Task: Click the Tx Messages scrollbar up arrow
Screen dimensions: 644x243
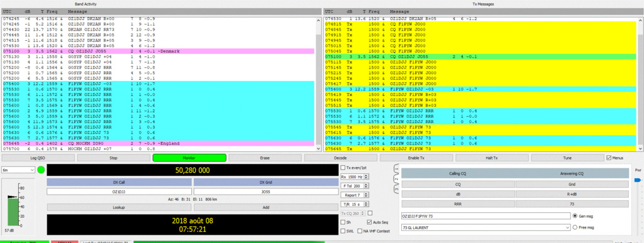Action: pyautogui.click(x=640, y=19)
